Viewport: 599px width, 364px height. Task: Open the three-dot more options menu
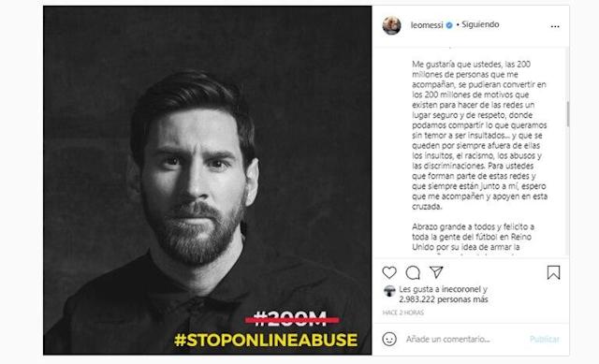click(x=555, y=26)
